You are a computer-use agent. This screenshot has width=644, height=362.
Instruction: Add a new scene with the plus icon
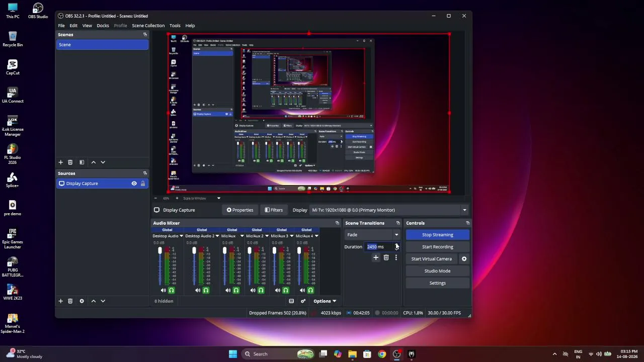pyautogui.click(x=61, y=162)
